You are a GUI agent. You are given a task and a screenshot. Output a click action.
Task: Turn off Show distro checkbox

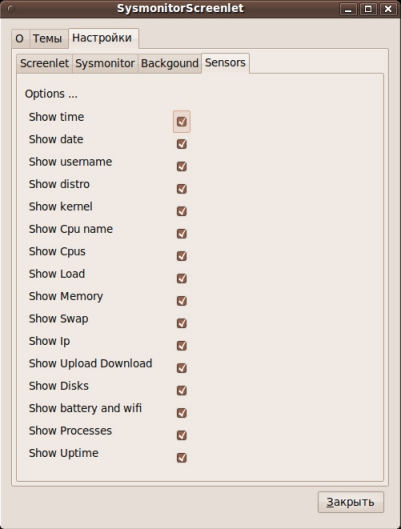[182, 189]
